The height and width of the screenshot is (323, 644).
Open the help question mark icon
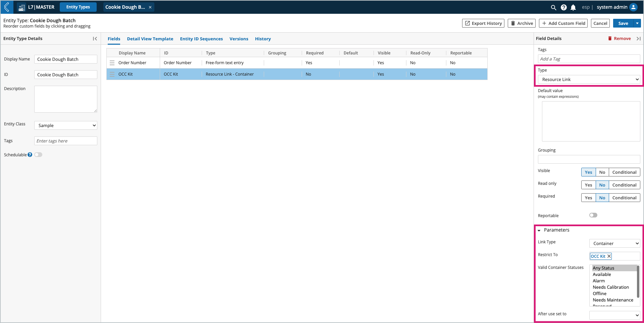coord(564,7)
